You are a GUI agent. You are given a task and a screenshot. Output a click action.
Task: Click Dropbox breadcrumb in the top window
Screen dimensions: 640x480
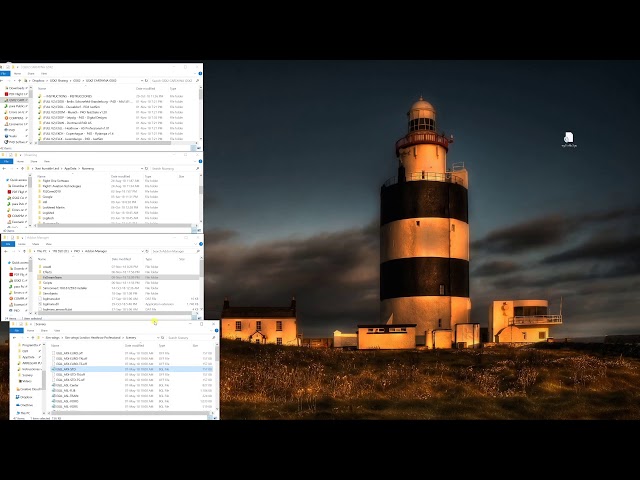[x=38, y=80]
